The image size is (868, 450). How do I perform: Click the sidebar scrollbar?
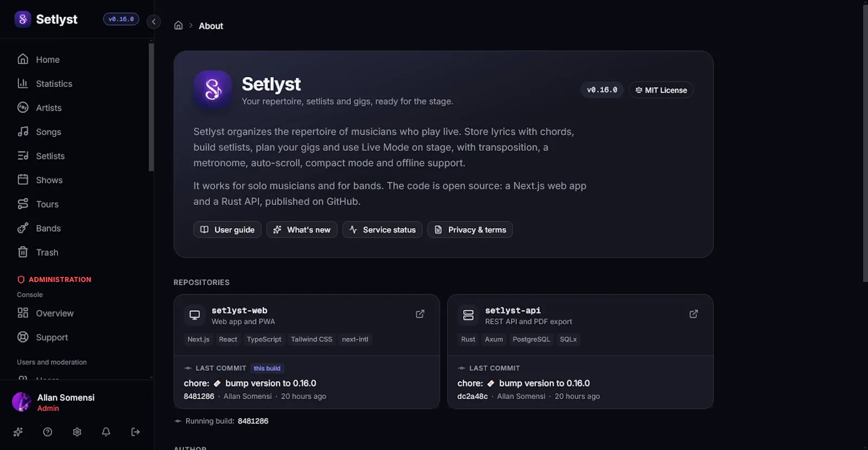(151, 107)
